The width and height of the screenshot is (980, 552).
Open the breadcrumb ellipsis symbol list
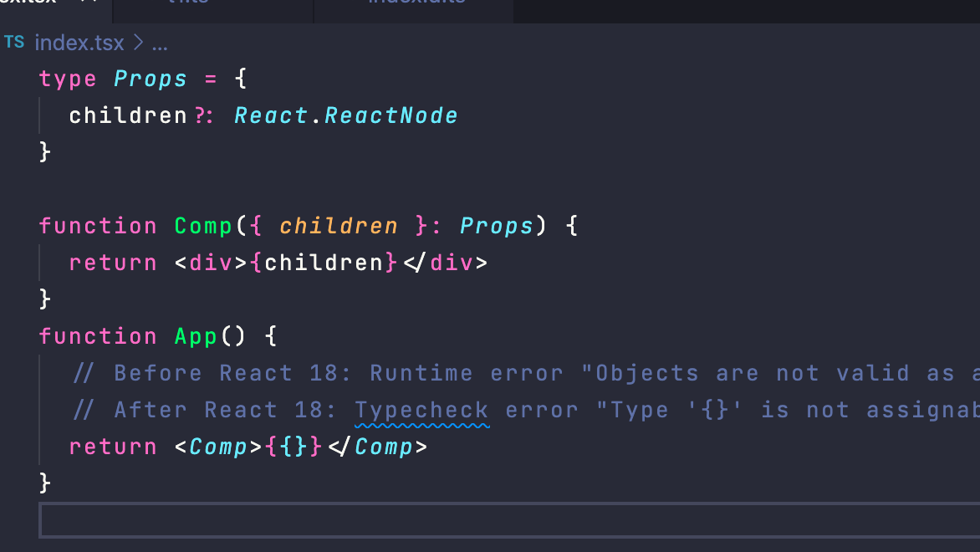159,43
